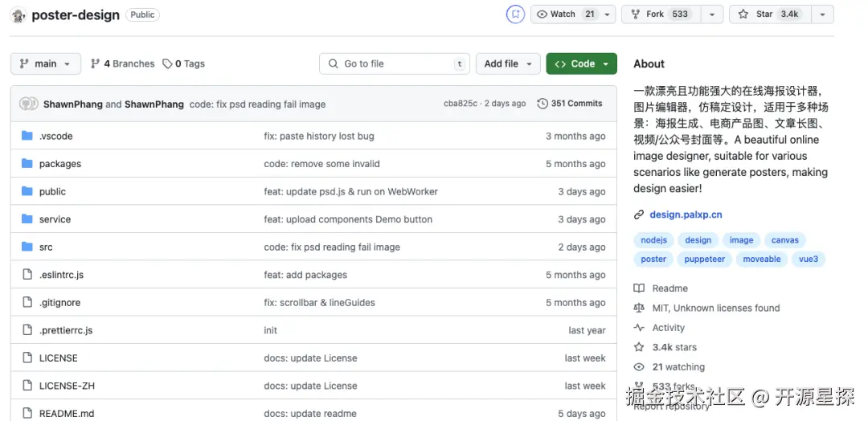
Task: Click the MIT license scale icon
Action: click(x=639, y=308)
